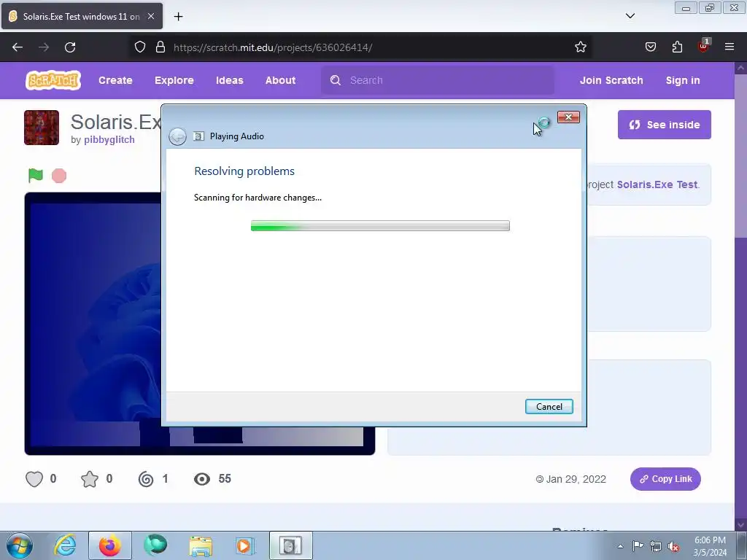Click Join Scratch link
747x560 pixels.
pyautogui.click(x=611, y=80)
